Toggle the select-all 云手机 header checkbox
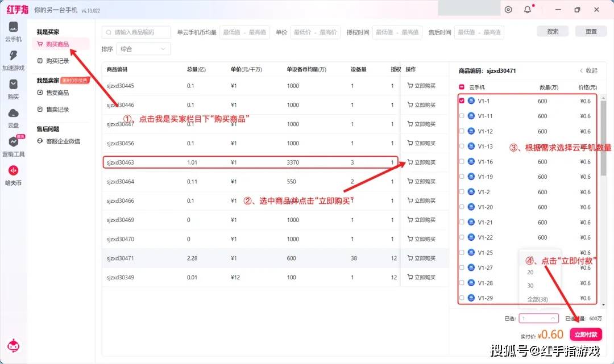Screen dimensions: 614x364 462,87
